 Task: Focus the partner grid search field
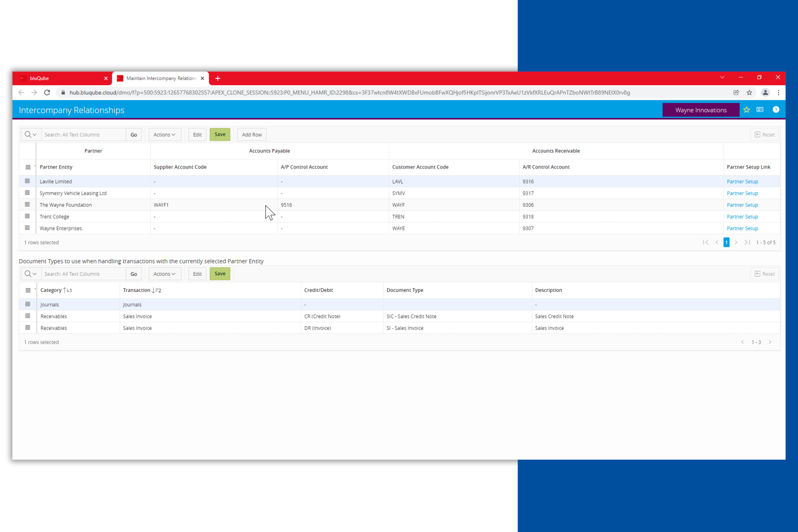click(x=83, y=134)
